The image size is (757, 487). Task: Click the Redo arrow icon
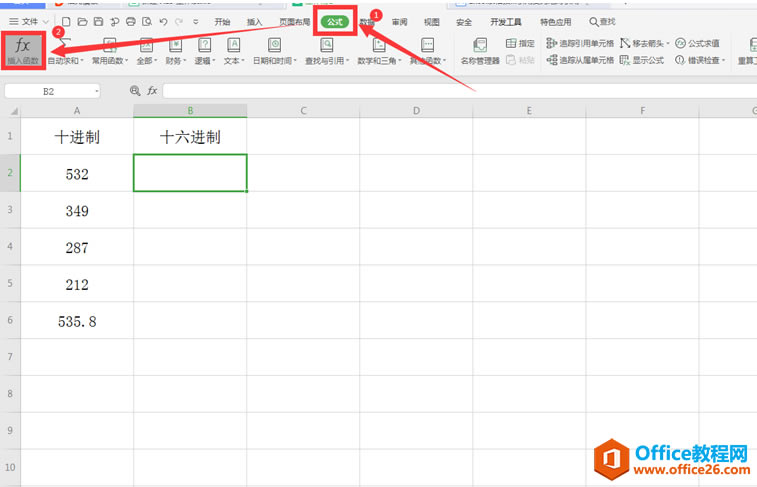179,22
